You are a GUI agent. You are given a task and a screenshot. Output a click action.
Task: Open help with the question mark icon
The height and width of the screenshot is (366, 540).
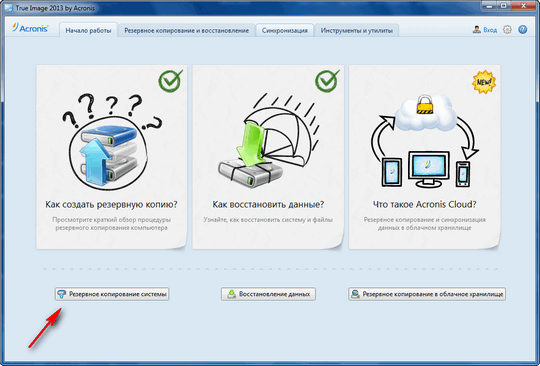tap(522, 30)
